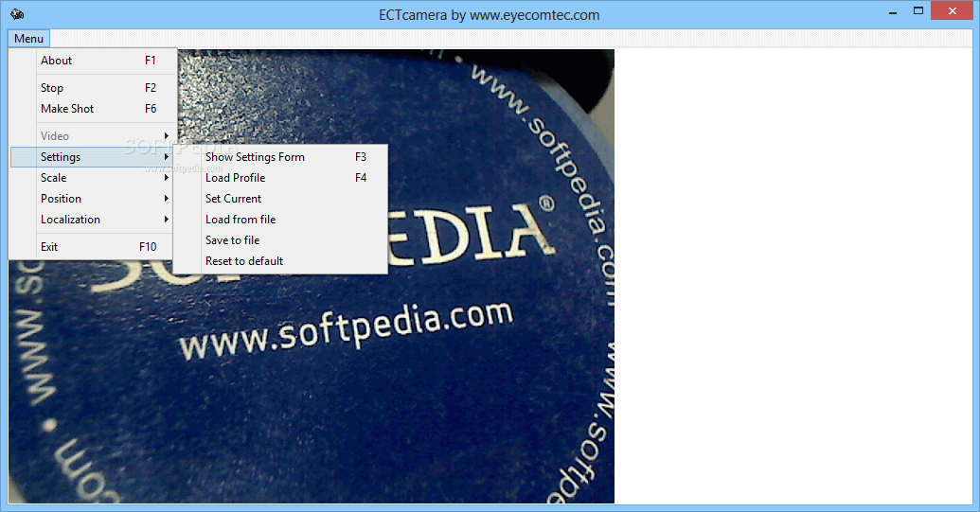Click the ECTcamera app icon in title bar
980x512 pixels.
click(x=17, y=14)
